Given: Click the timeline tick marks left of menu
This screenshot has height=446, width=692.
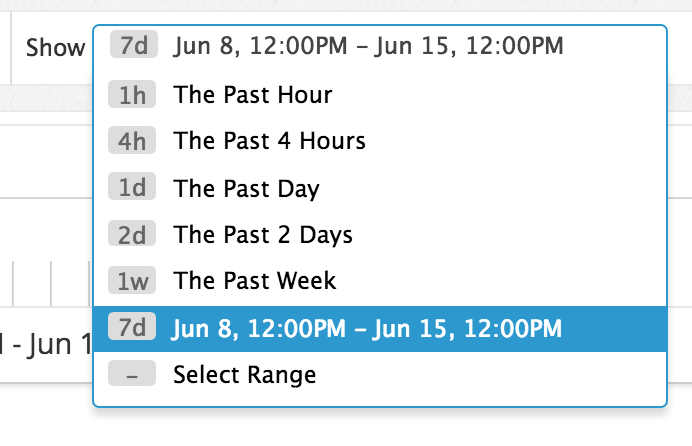Looking at the screenshot, I should (x=50, y=282).
